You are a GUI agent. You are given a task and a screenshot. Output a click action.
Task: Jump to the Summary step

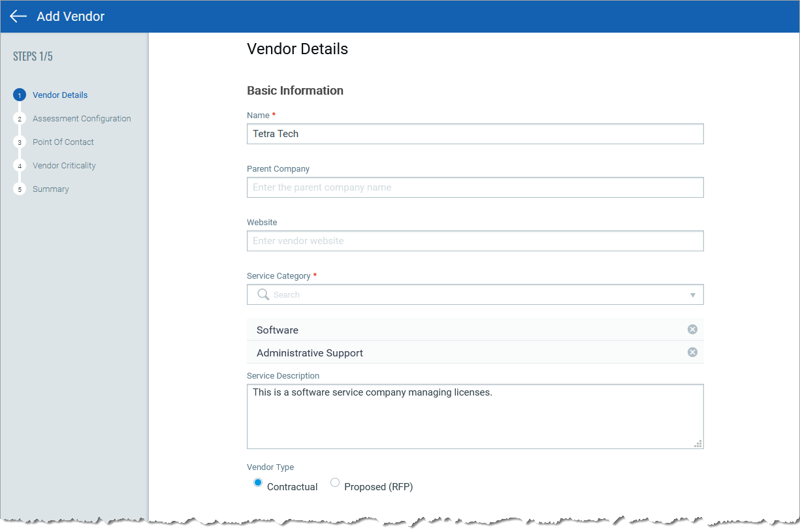50,189
